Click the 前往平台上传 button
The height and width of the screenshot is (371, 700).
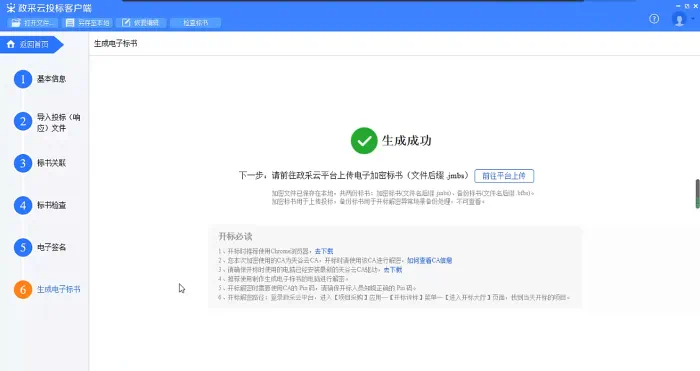click(504, 176)
